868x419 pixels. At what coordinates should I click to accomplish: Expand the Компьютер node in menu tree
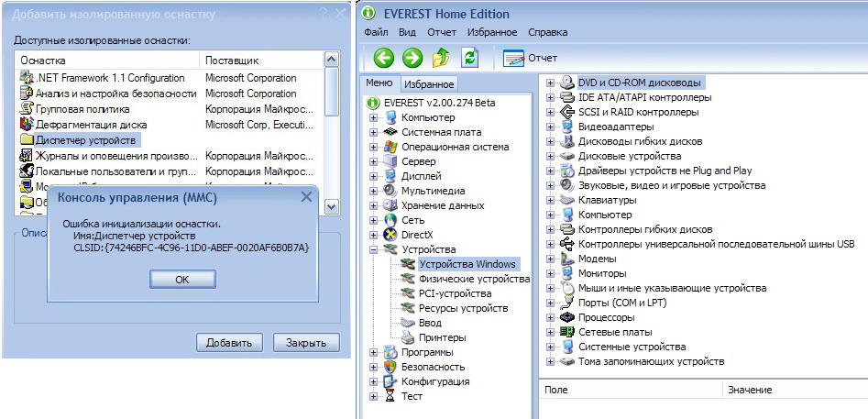(374, 117)
